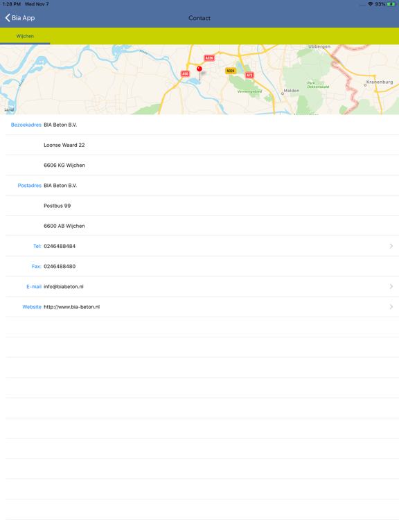The width and height of the screenshot is (399, 532).
Task: Tap Wi-Fi icon in status bar
Action: 371,4
